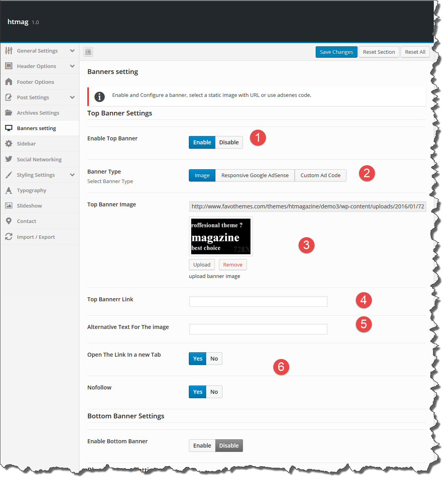Click the magazine banner preview thumbnail
This screenshot has height=482, width=448.
[221, 236]
